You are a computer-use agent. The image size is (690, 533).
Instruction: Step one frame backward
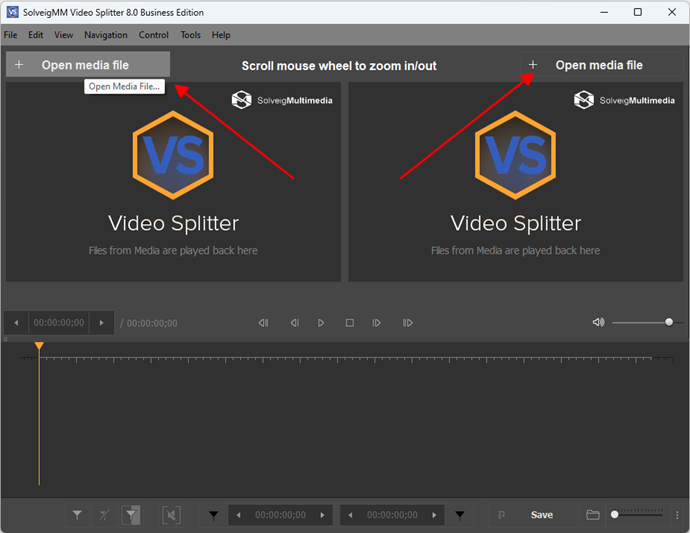click(295, 323)
